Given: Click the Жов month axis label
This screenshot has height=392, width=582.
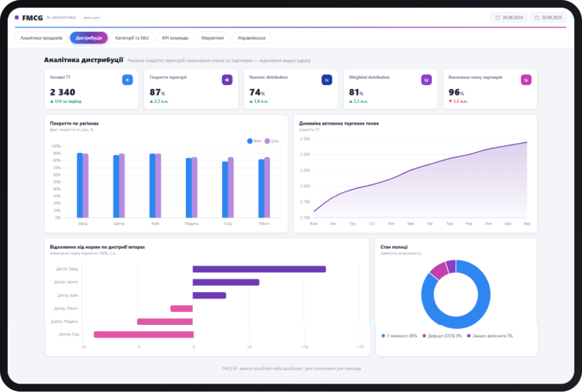Looking at the screenshot, I should pos(314,224).
